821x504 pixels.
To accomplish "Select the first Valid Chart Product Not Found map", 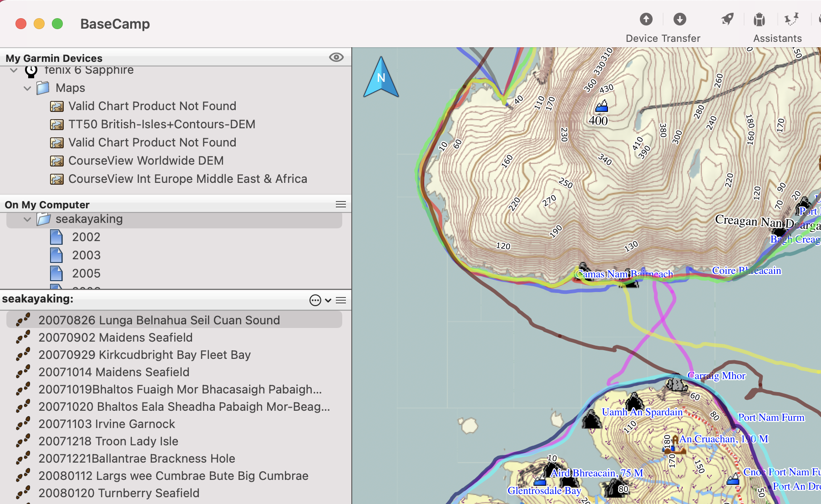I will click(x=152, y=106).
